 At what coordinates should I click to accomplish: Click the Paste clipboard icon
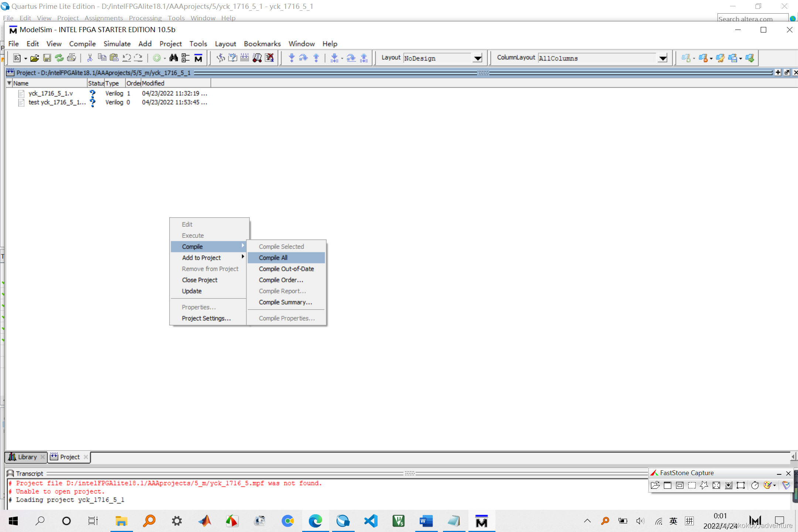tap(114, 58)
